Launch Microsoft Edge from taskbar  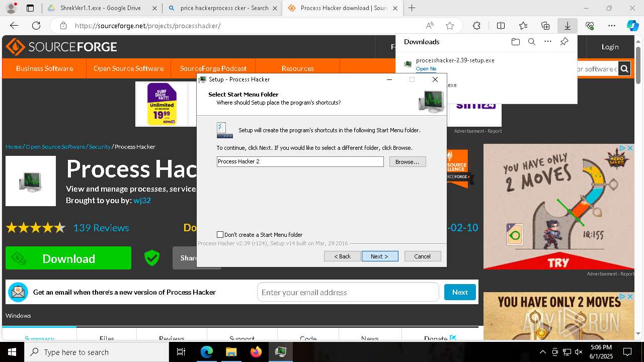pyautogui.click(x=207, y=352)
